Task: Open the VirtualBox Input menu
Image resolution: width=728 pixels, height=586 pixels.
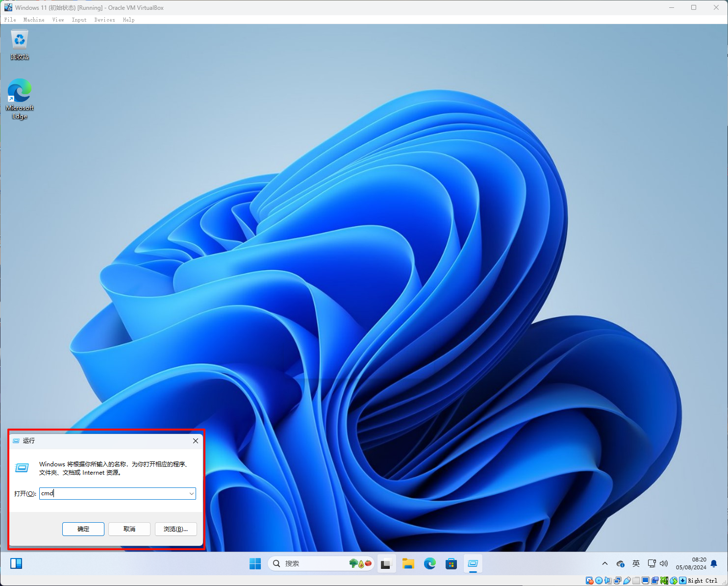Action: pos(79,20)
